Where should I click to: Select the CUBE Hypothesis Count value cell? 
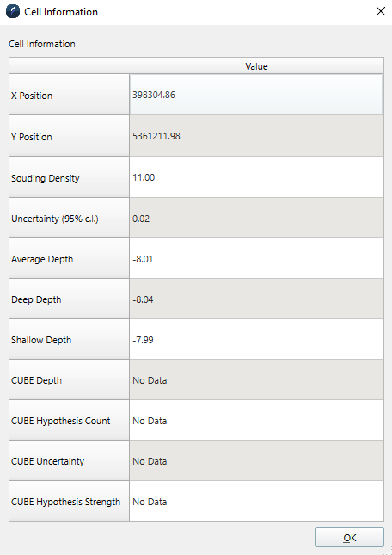(x=256, y=420)
